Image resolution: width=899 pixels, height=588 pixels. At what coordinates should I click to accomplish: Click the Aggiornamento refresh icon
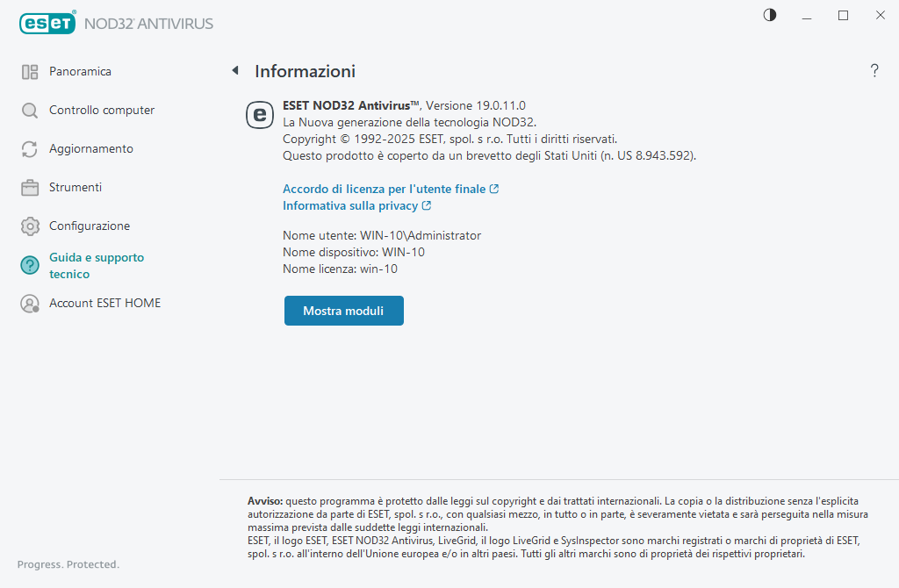(x=29, y=148)
